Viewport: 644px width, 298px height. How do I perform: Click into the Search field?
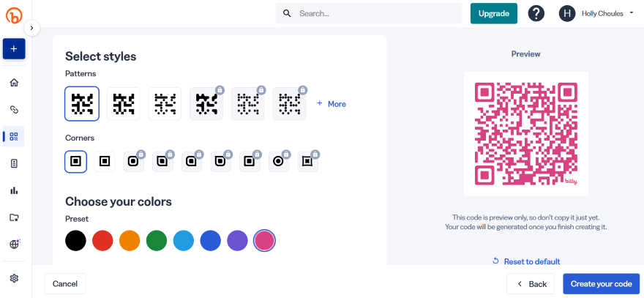click(x=368, y=14)
